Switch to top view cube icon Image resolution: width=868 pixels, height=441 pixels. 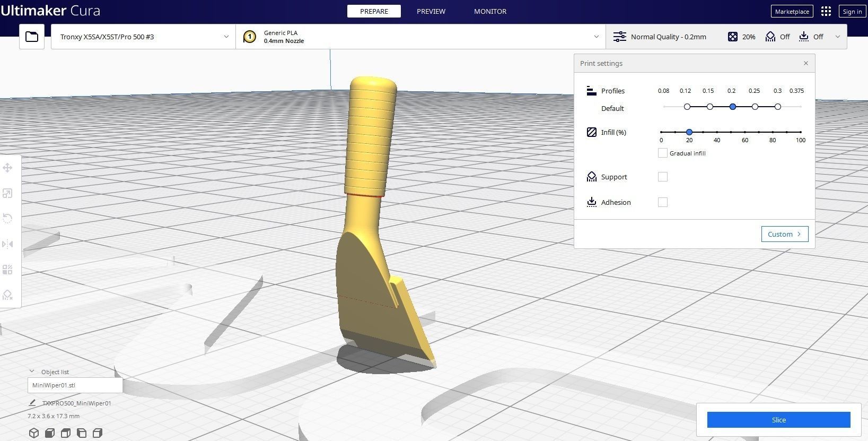pyautogui.click(x=66, y=433)
